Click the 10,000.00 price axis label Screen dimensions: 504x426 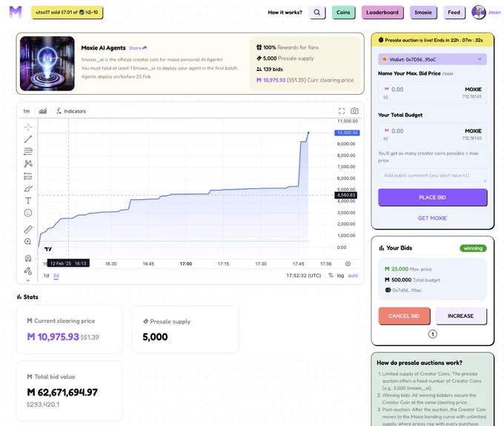tap(347, 133)
